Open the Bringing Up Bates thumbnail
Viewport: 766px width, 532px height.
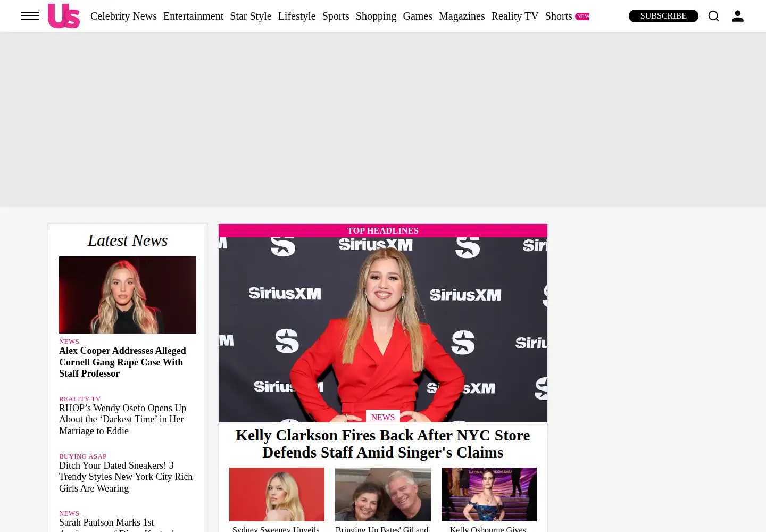pyautogui.click(x=383, y=494)
